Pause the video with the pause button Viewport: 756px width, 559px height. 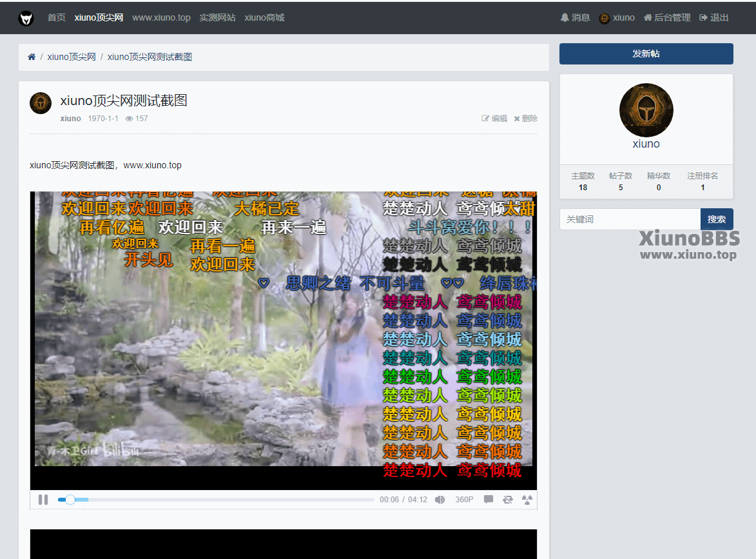pyautogui.click(x=43, y=500)
